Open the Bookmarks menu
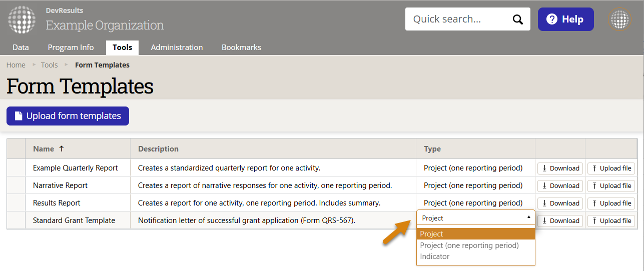The image size is (644, 271). pyautogui.click(x=241, y=47)
